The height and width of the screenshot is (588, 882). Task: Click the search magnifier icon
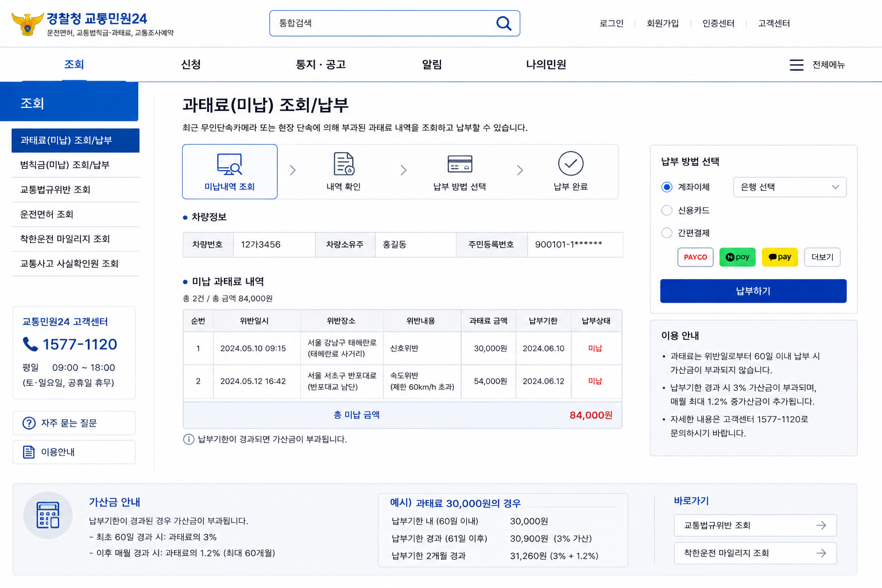point(504,23)
